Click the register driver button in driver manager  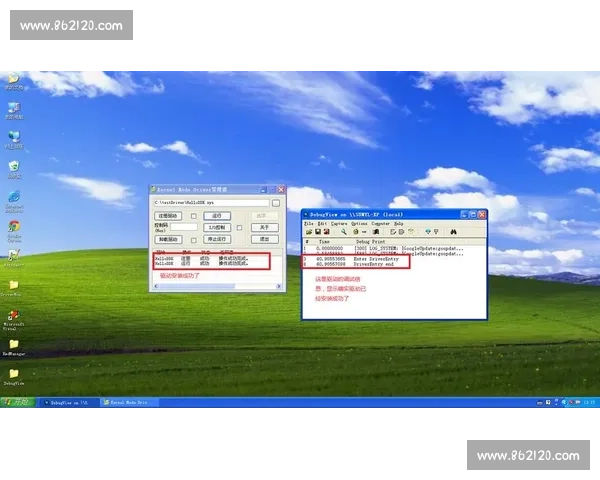pos(168,216)
